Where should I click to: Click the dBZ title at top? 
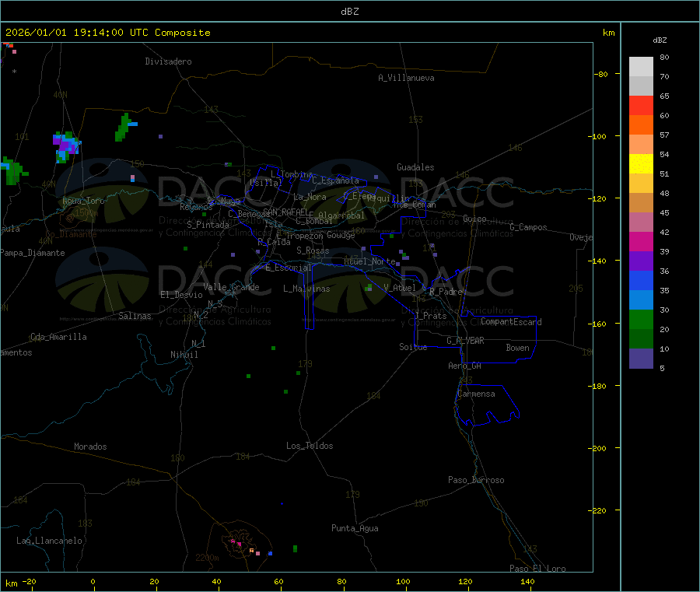(x=349, y=11)
